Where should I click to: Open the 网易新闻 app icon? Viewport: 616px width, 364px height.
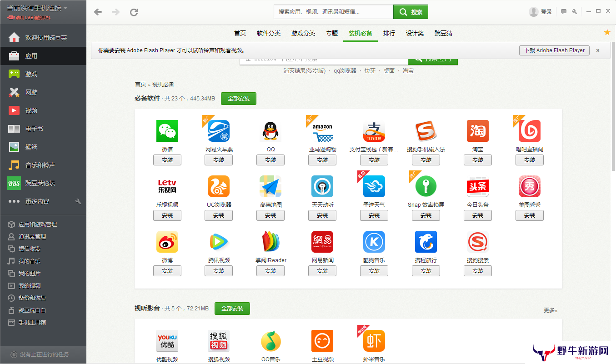[322, 242]
